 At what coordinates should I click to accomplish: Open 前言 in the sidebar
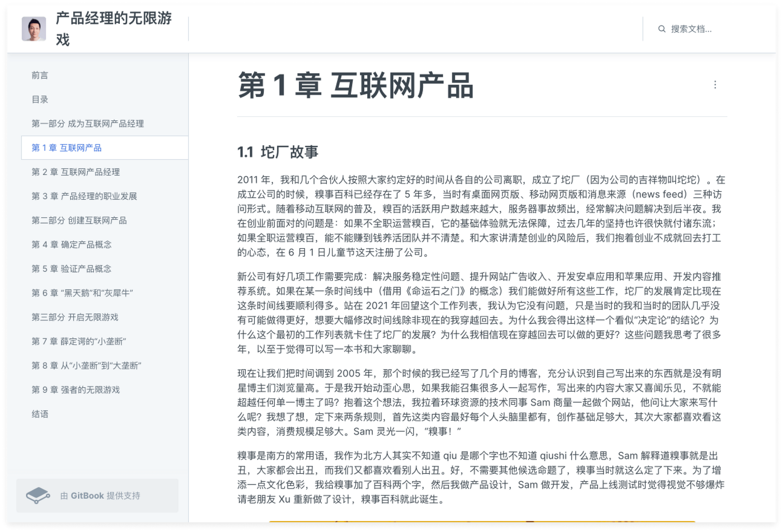40,75
